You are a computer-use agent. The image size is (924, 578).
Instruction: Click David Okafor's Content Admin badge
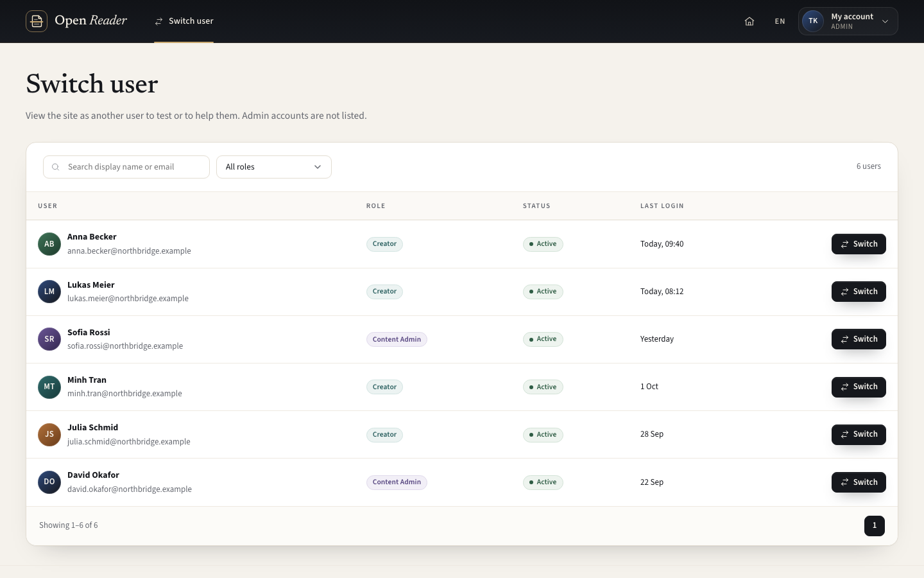point(397,482)
